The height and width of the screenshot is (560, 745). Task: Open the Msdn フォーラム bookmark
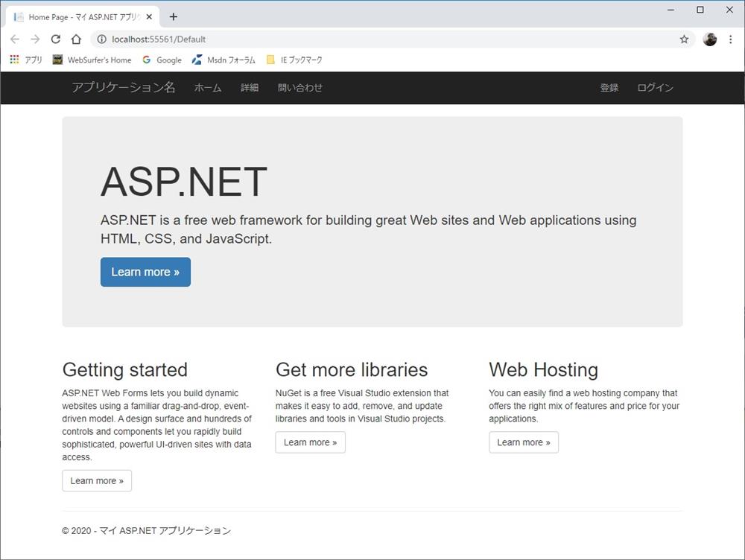[223, 60]
